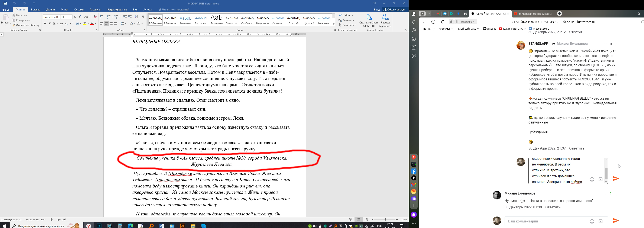Attach image to 'Ваш комментарий' field
The image size is (644, 228).
pyautogui.click(x=601, y=221)
